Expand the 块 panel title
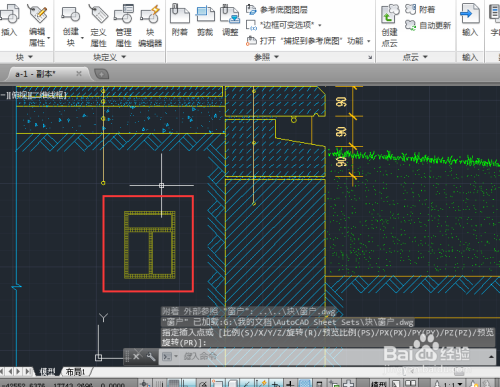This screenshot has width=500, height=387. coord(24,57)
